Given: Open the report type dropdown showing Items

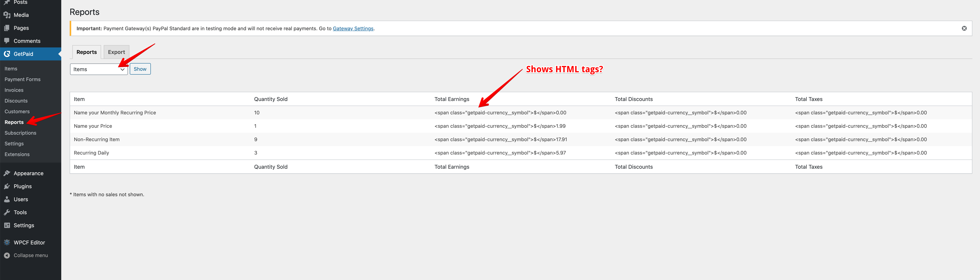Looking at the screenshot, I should (99, 69).
